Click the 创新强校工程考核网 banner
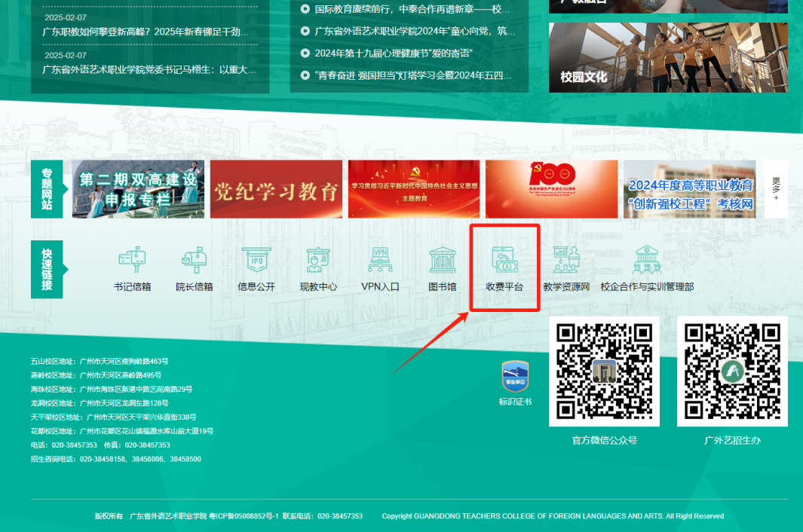This screenshot has width=803, height=532. 689,189
